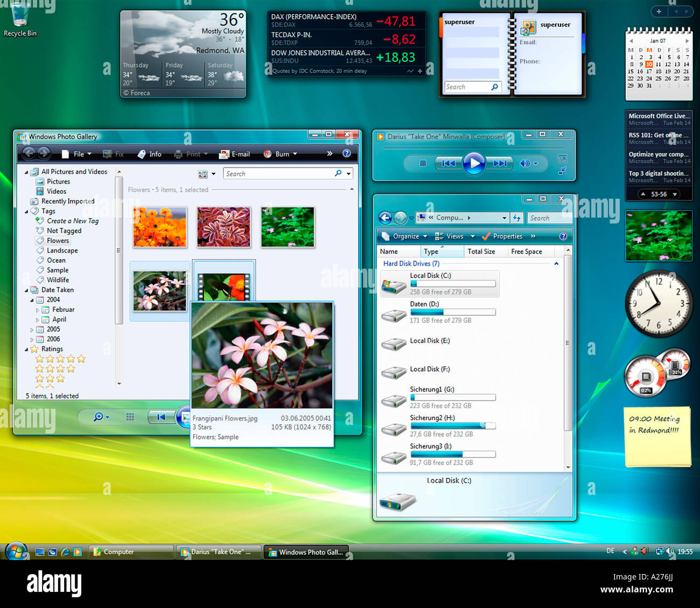Screen dimensions: 700x608
Task: Collapse the All Pictures and Videos tree
Action: (x=26, y=172)
